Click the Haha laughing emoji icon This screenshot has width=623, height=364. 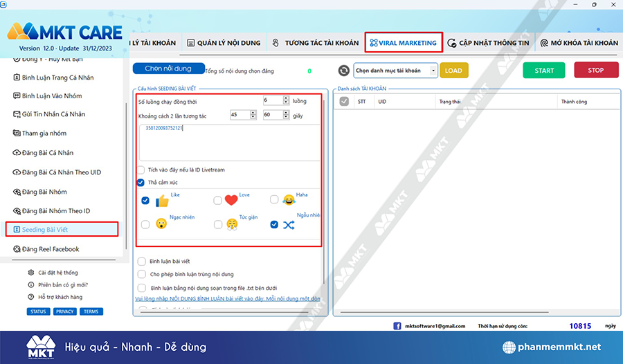pos(289,200)
